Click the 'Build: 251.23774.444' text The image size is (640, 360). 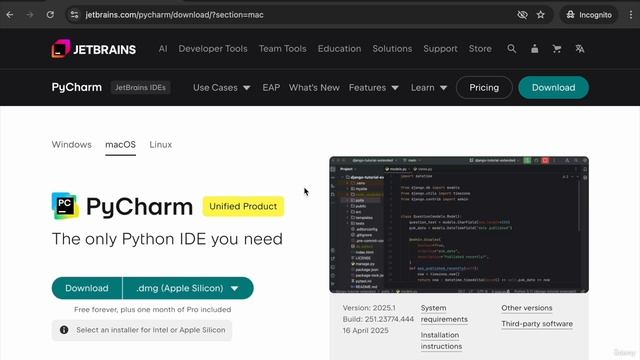pyautogui.click(x=378, y=319)
